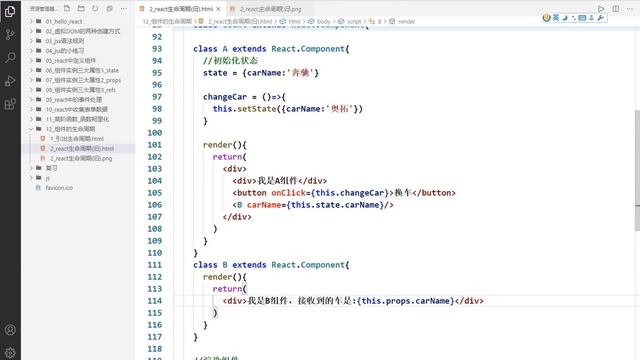
Task: Click 'changeCar' on line 97
Action: tap(225, 97)
